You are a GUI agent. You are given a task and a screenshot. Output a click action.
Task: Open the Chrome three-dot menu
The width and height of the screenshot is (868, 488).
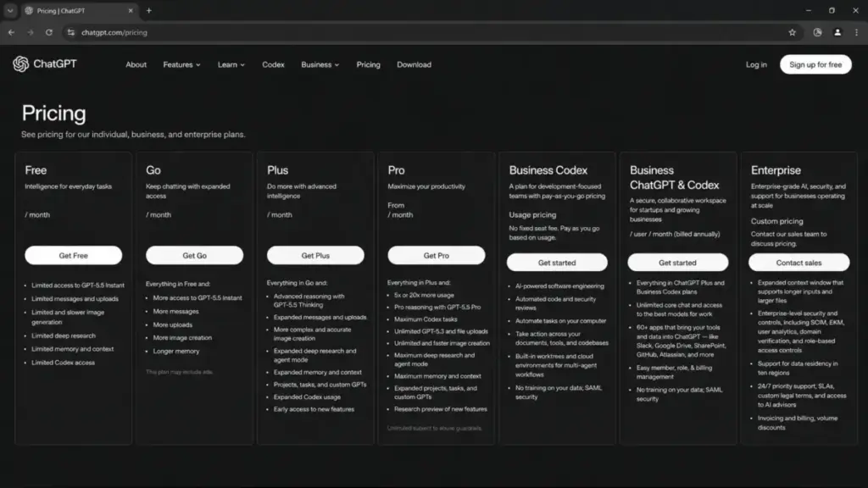(856, 33)
